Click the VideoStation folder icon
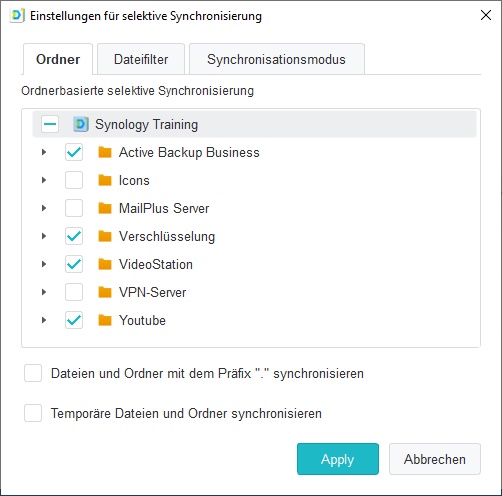 [x=105, y=264]
